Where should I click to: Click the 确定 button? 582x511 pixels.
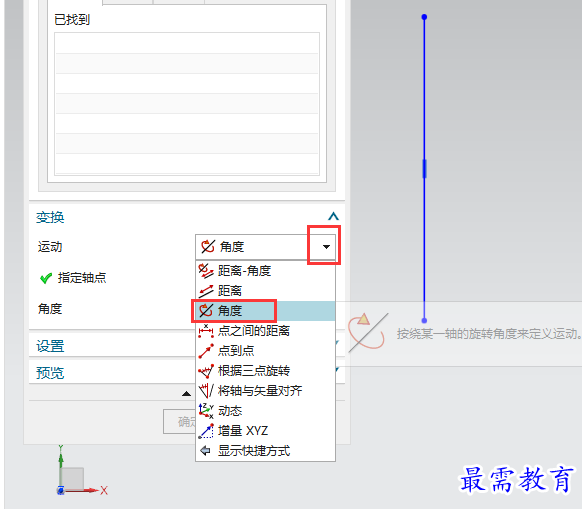coord(180,422)
